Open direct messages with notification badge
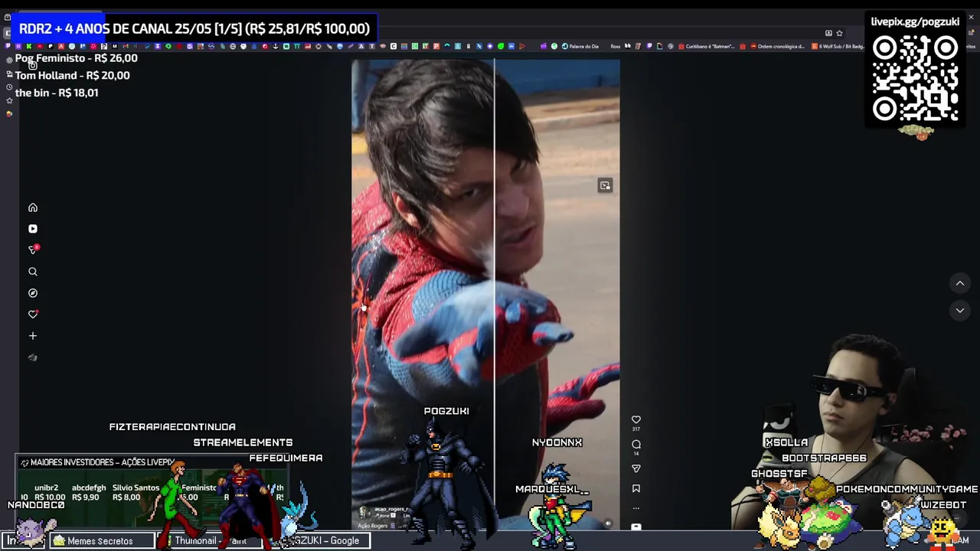 pyautogui.click(x=33, y=249)
